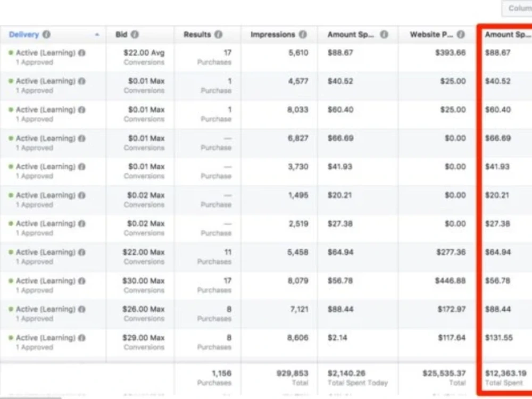
Task: Click the $2,140.26 Total Spent Today figure
Action: coord(346,373)
